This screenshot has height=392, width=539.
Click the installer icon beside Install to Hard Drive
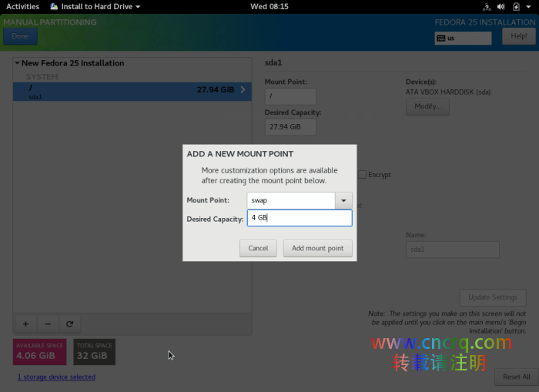[x=55, y=6]
